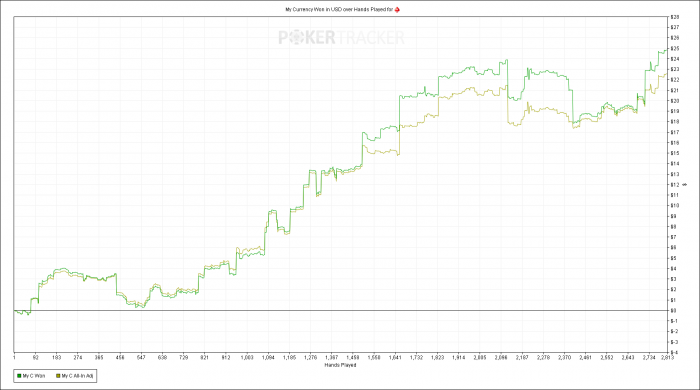Click the 2,370 x-axis tick label
This screenshot has width=700, height=390.
click(x=565, y=357)
